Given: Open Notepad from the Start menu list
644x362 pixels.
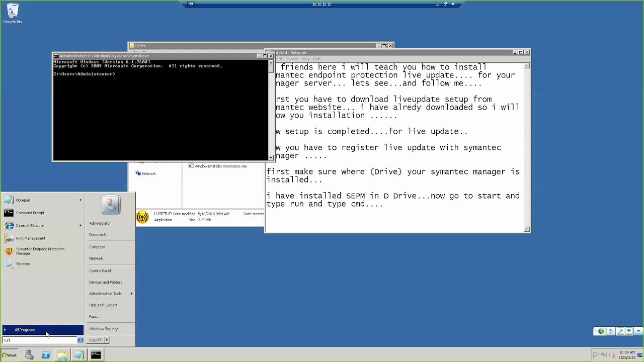Looking at the screenshot, I should tap(42, 200).
